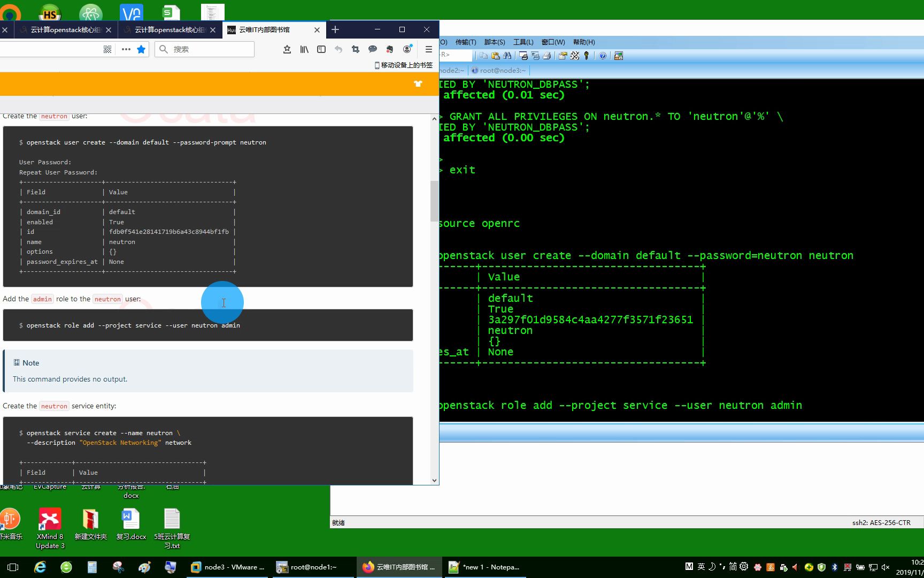The width and height of the screenshot is (924, 578).
Task: Click the Evernote elephant extension icon
Action: coord(390,49)
